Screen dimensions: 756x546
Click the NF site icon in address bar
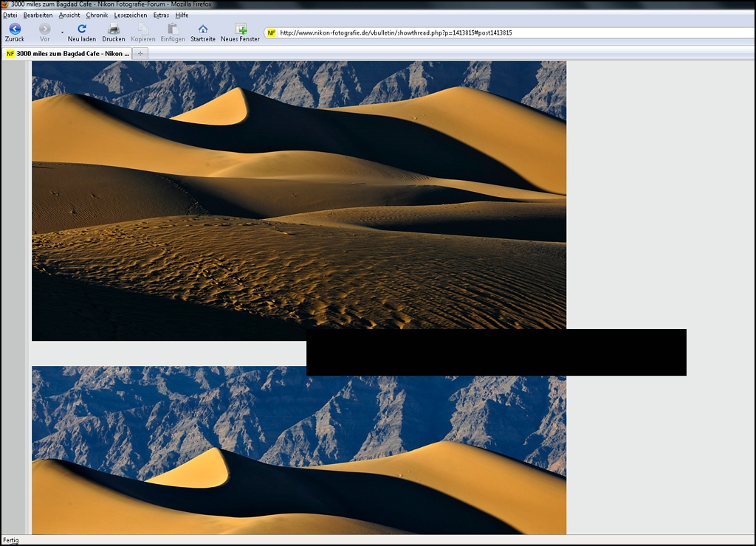tap(272, 32)
